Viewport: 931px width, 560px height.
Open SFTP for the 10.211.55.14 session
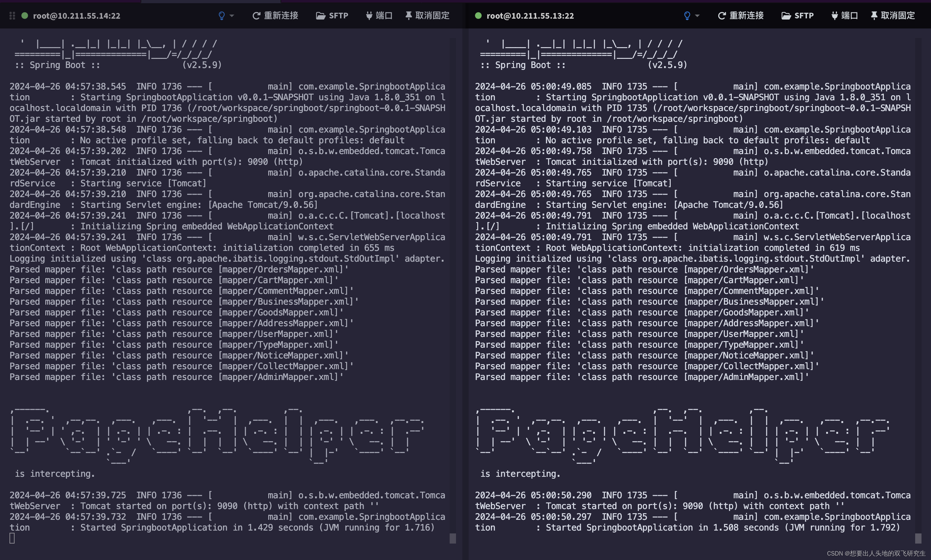pos(332,16)
